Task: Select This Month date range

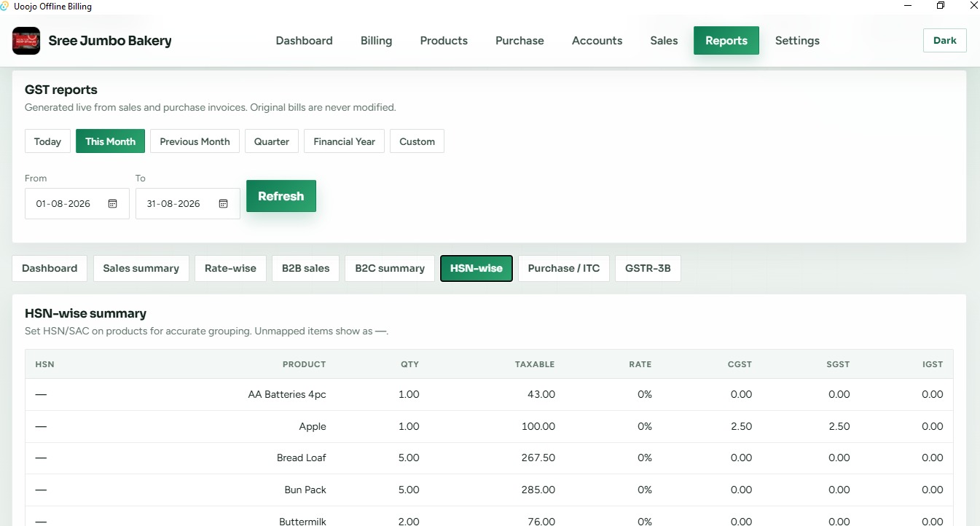Action: pos(111,141)
